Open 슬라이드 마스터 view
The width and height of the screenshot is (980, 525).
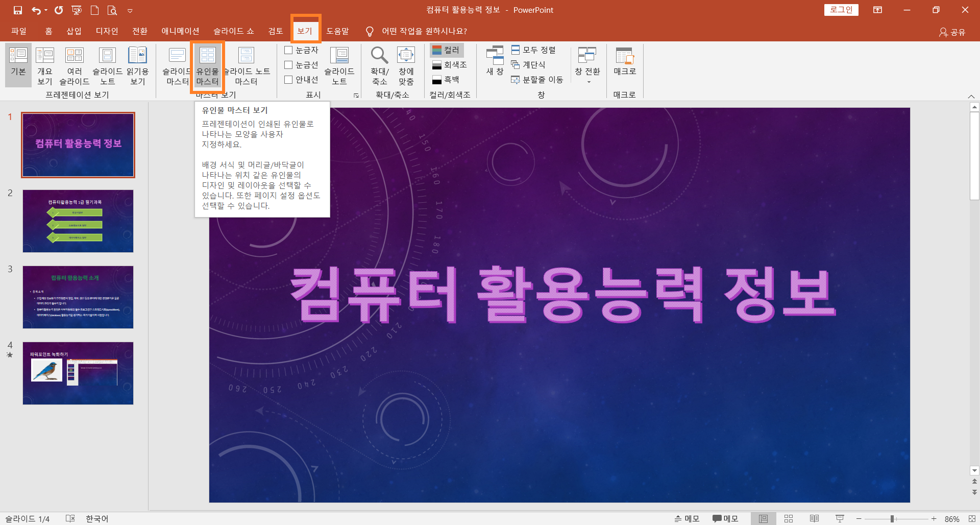point(176,65)
